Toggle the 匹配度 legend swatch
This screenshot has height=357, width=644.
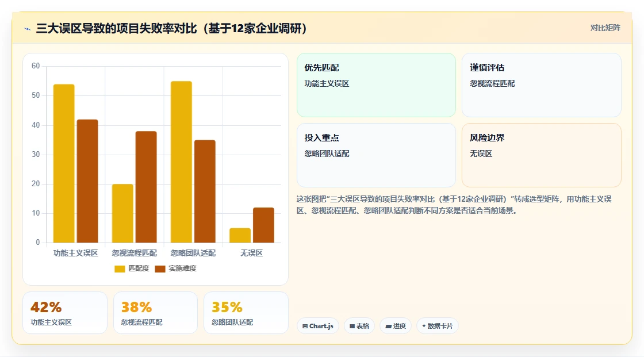point(120,268)
